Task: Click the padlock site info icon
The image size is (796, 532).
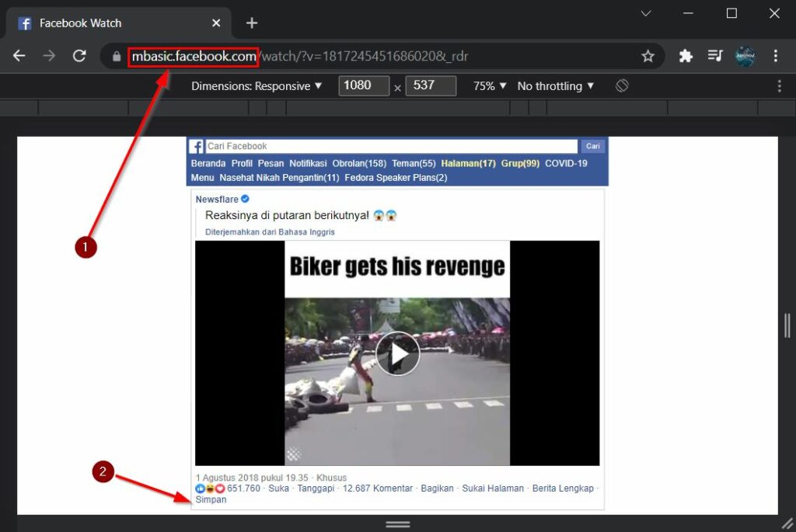Action: (x=117, y=56)
